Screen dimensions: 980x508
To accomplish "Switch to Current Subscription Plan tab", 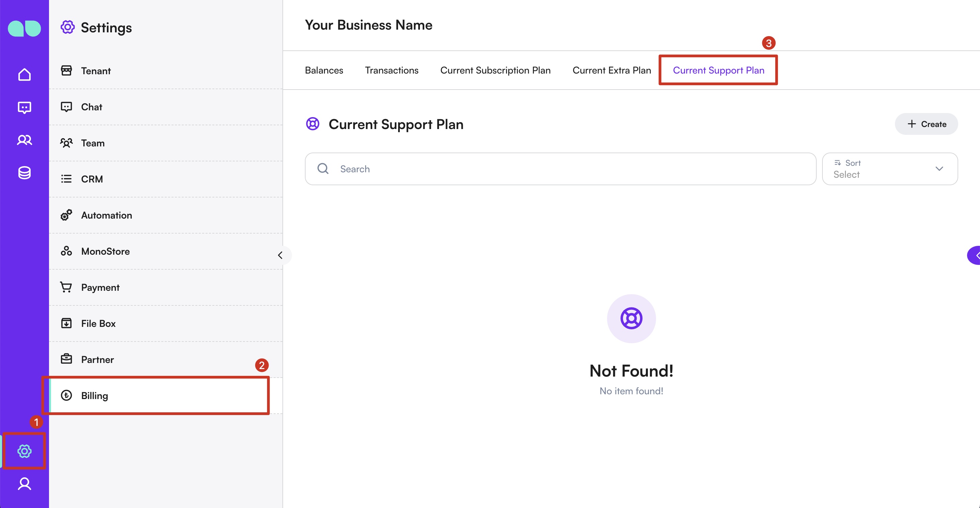I will tap(495, 70).
